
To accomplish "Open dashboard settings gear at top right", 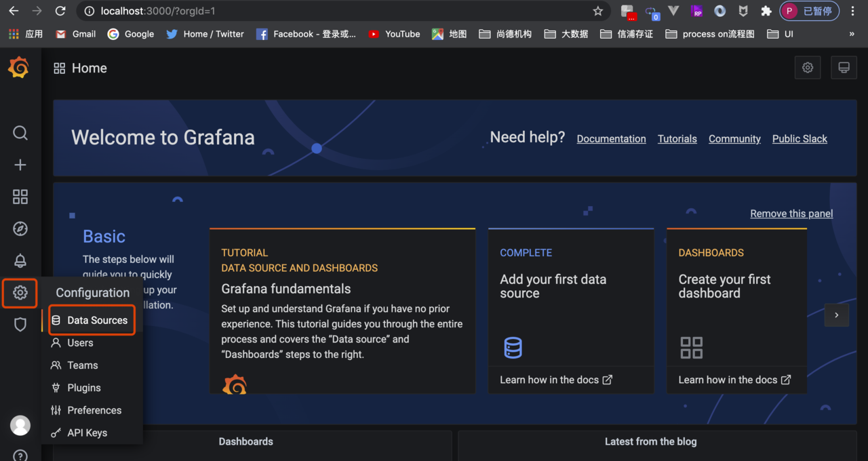I will coord(807,68).
